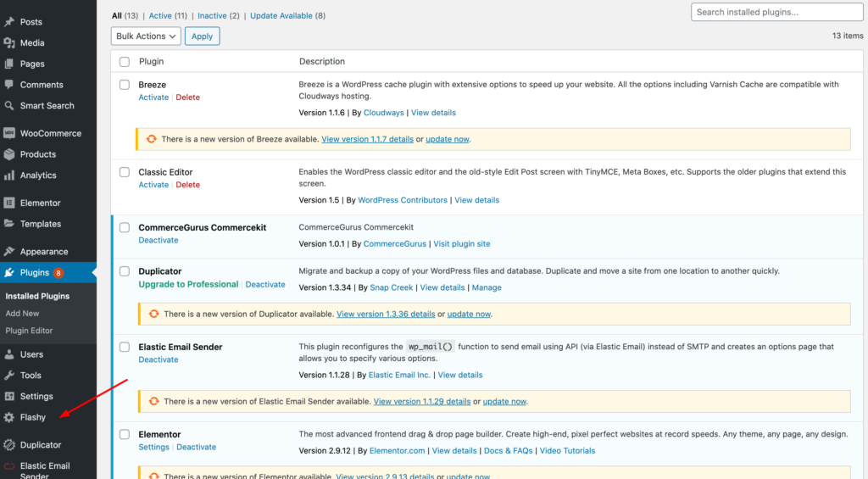This screenshot has width=868, height=479.
Task: Click the Search installed plugins field
Action: click(776, 12)
